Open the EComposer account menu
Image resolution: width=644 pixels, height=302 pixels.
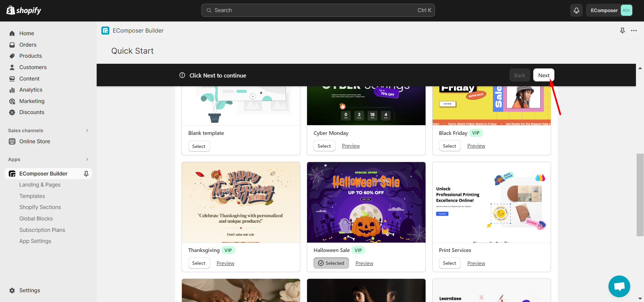pos(609,10)
